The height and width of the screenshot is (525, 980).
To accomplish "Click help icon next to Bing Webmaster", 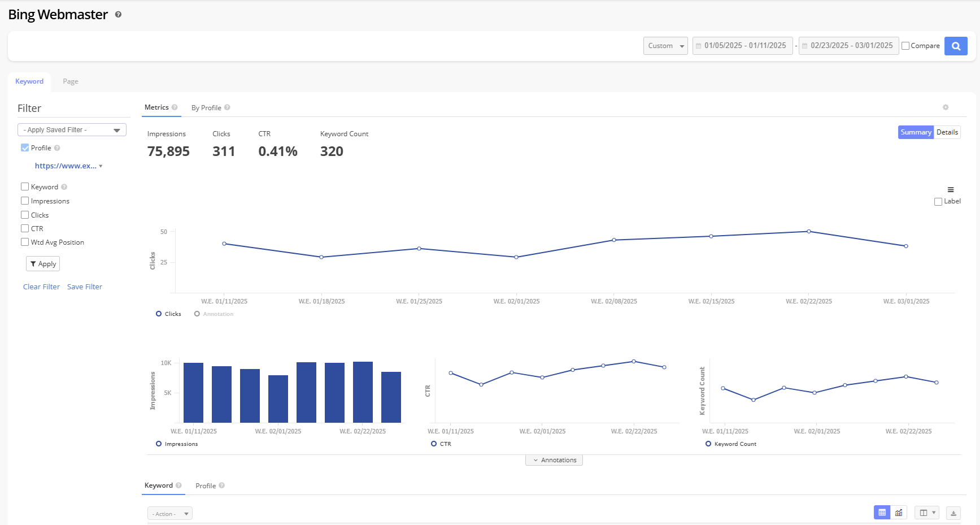I will [x=118, y=15].
